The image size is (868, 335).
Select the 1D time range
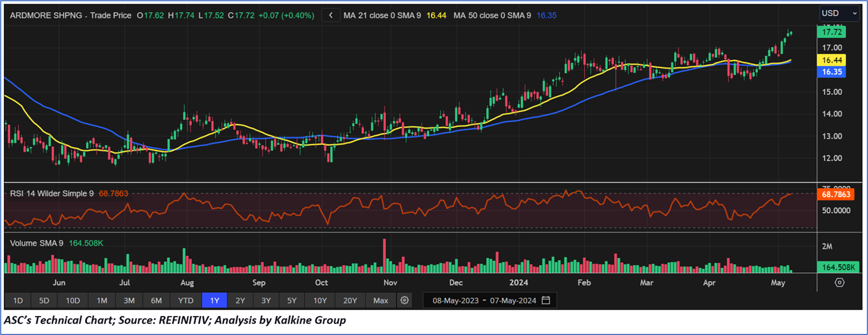18,300
